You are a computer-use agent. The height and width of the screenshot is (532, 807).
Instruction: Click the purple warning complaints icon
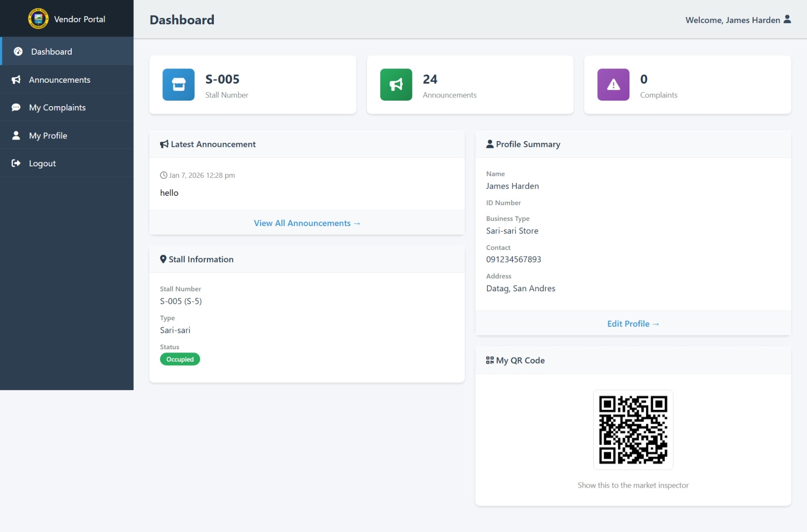tap(613, 85)
